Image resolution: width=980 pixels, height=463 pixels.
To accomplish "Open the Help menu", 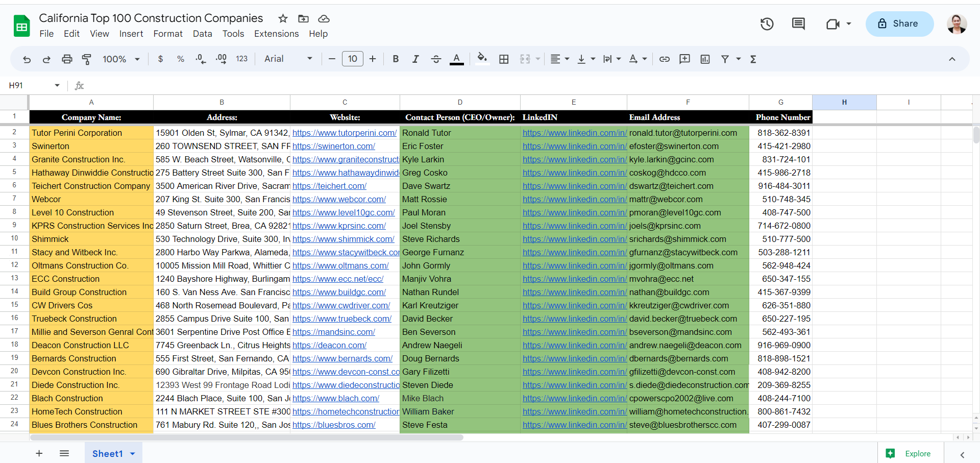I will click(318, 34).
